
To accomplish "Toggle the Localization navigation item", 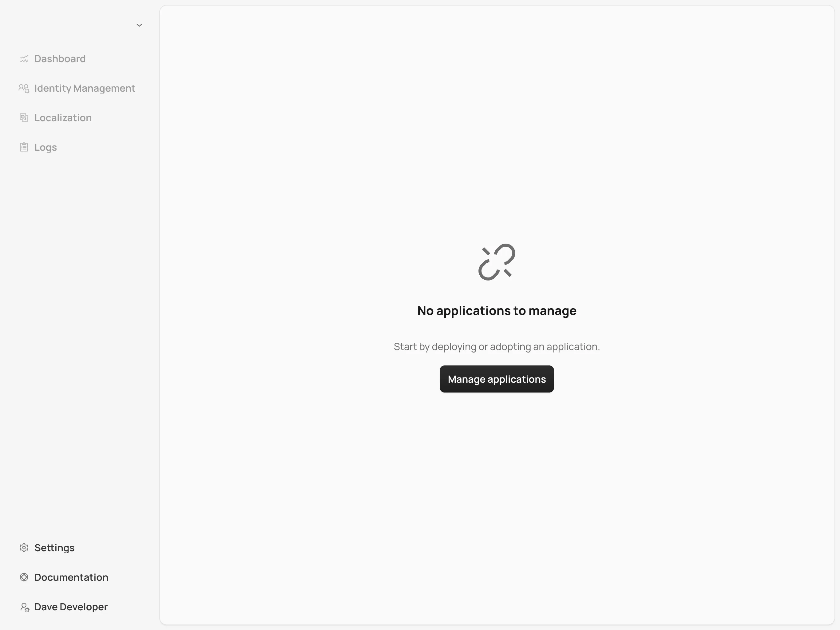I will (63, 118).
